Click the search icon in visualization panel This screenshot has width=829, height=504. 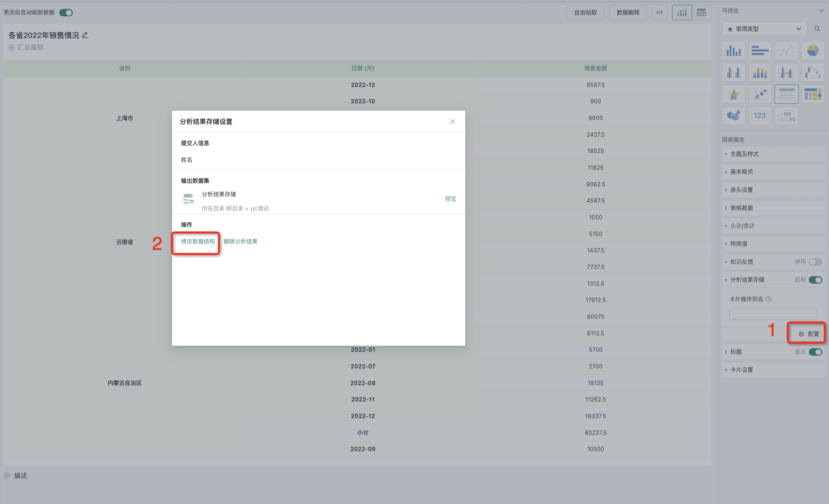coord(817,29)
